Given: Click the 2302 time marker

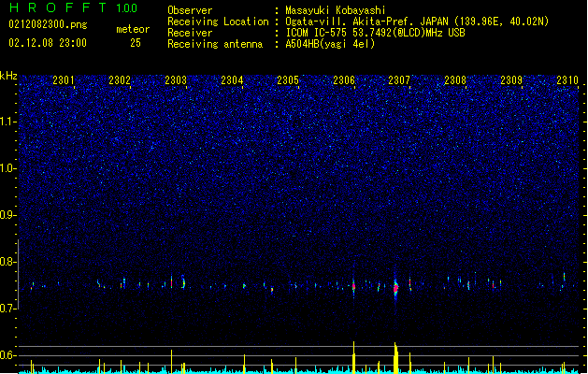Looking at the screenshot, I should (120, 80).
